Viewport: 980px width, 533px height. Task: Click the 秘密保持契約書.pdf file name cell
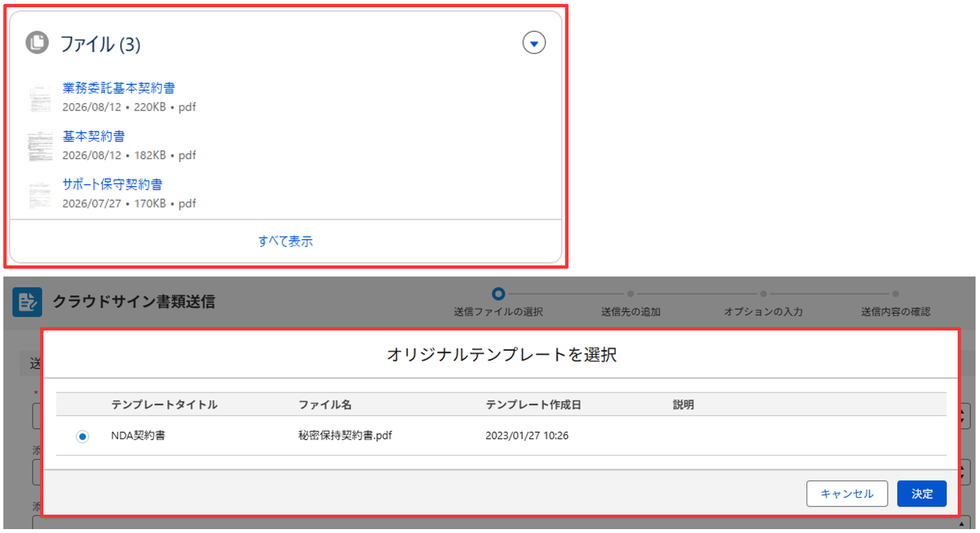click(x=345, y=436)
